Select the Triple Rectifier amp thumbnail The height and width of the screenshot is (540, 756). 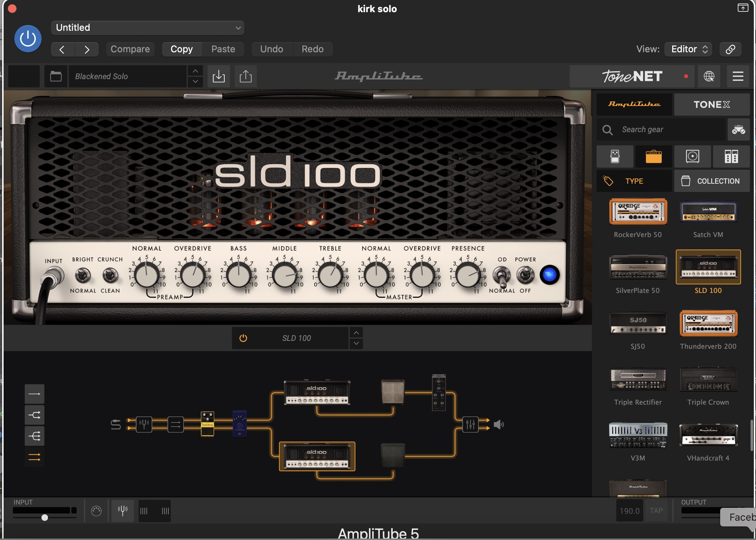638,379
